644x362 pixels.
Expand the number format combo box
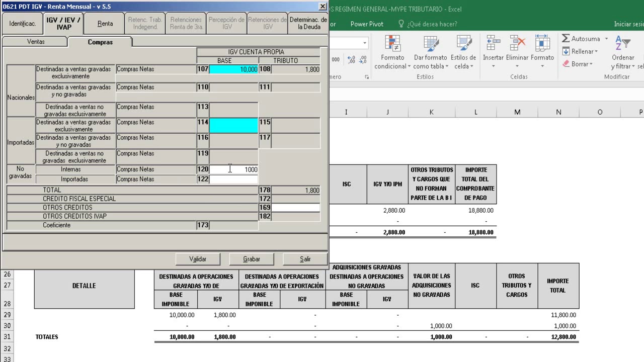point(365,43)
